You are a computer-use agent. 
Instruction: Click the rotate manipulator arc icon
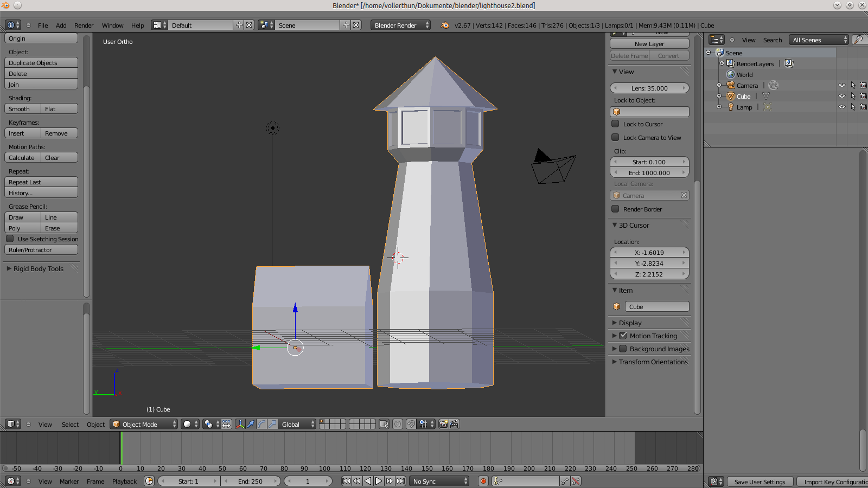[x=261, y=424]
